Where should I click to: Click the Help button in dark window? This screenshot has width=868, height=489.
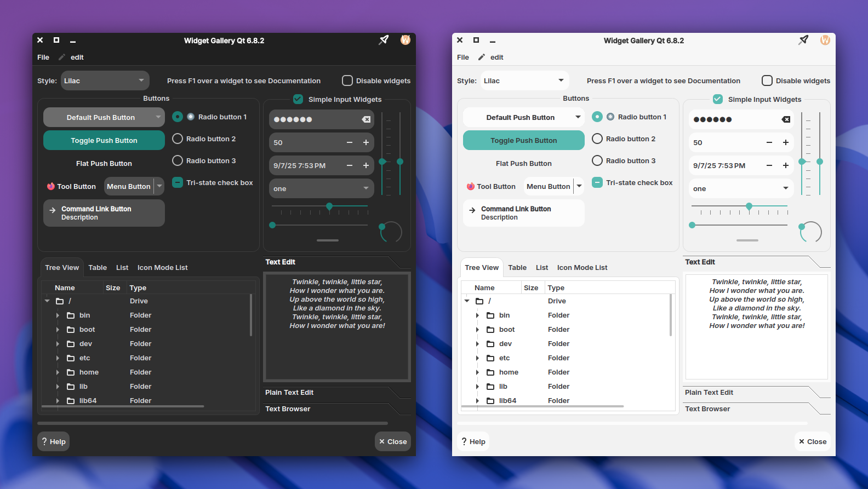coord(54,441)
